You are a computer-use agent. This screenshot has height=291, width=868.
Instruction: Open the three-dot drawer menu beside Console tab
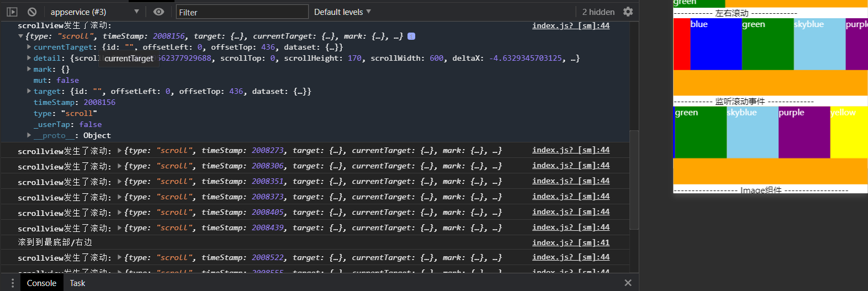(x=12, y=283)
